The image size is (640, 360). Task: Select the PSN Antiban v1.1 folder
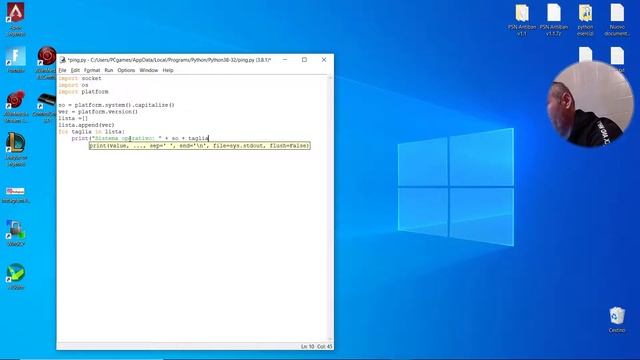(522, 20)
